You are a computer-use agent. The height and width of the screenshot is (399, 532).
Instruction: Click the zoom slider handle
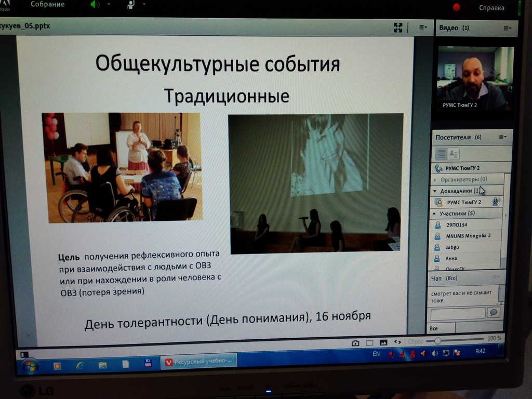437,340
